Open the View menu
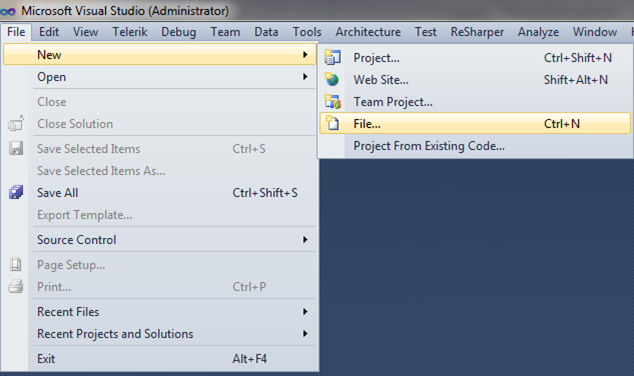634x376 pixels. click(85, 32)
